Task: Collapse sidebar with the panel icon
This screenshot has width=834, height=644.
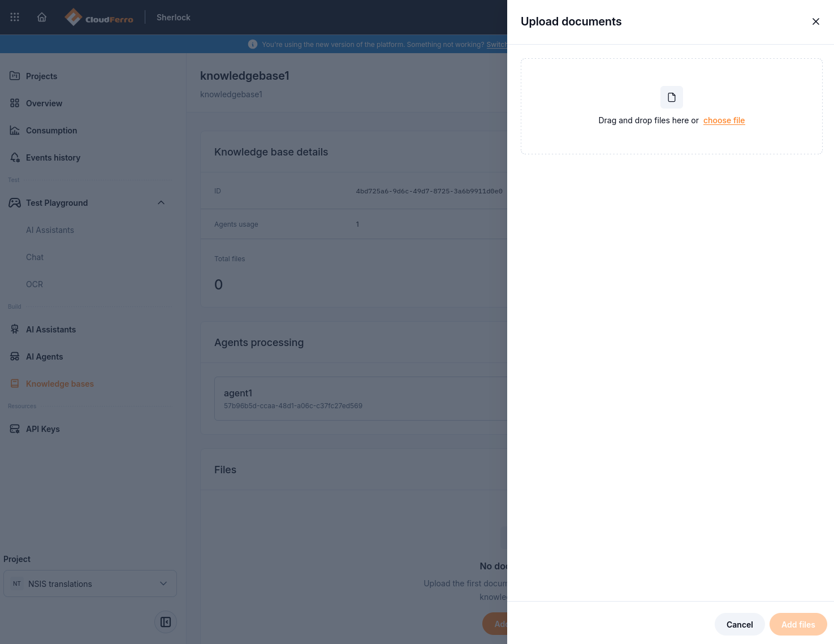Action: (x=166, y=622)
